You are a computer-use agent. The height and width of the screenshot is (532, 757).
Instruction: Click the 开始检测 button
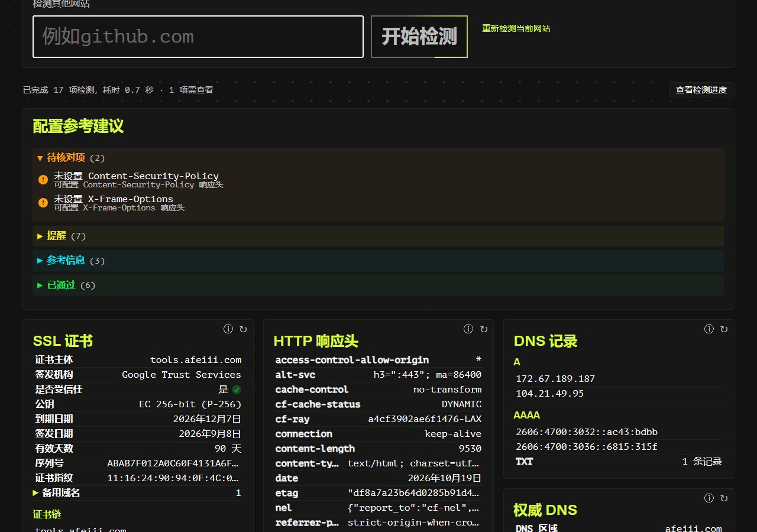419,37
